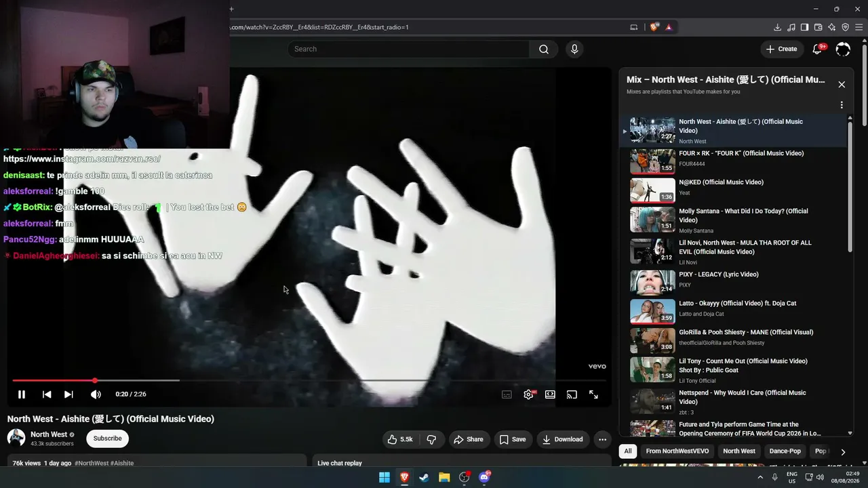Open the Brave Shields icon
The height and width of the screenshot is (488, 868).
coord(654,27)
